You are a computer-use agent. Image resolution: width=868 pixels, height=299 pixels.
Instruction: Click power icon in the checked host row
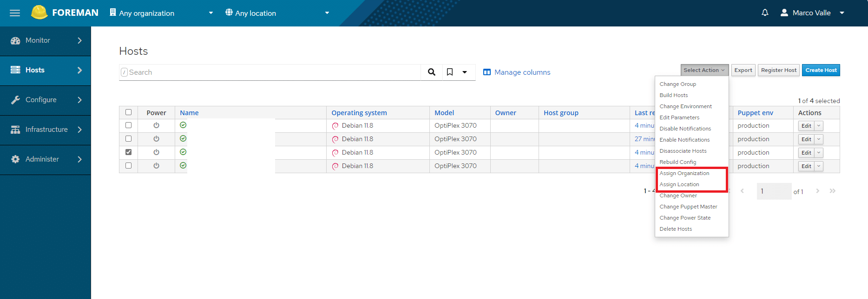tap(156, 152)
